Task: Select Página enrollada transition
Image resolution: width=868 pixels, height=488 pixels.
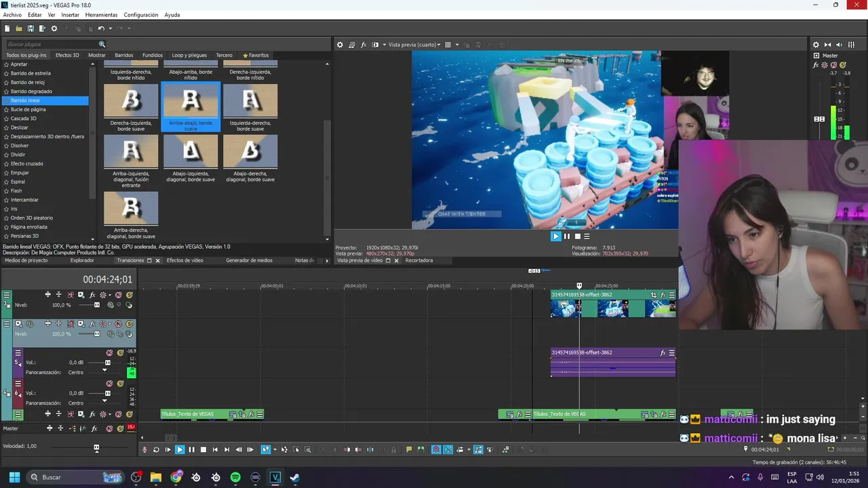Action: [28, 227]
